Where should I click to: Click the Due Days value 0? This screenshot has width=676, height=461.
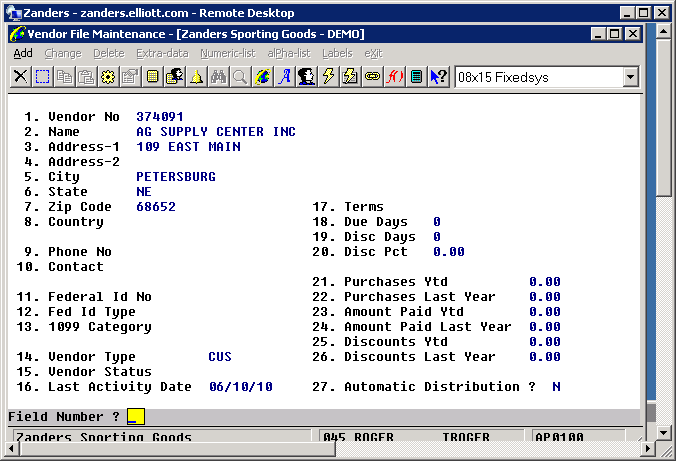tap(437, 222)
